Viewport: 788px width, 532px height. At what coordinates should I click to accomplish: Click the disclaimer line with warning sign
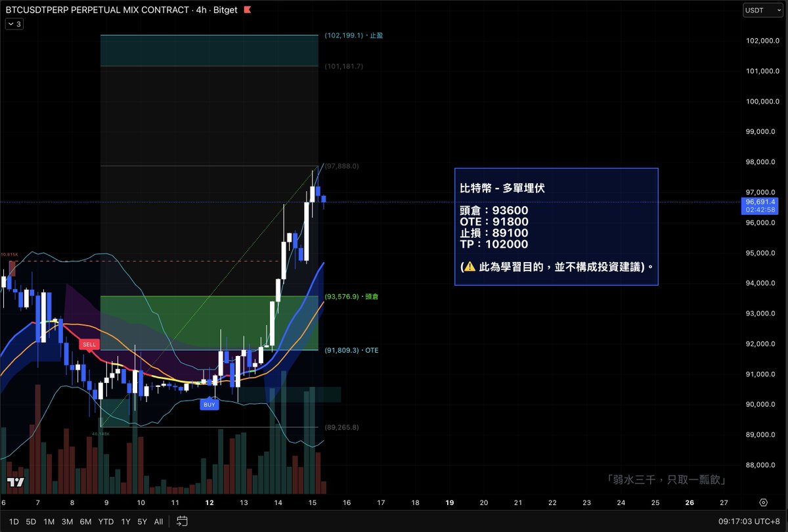coord(557,267)
